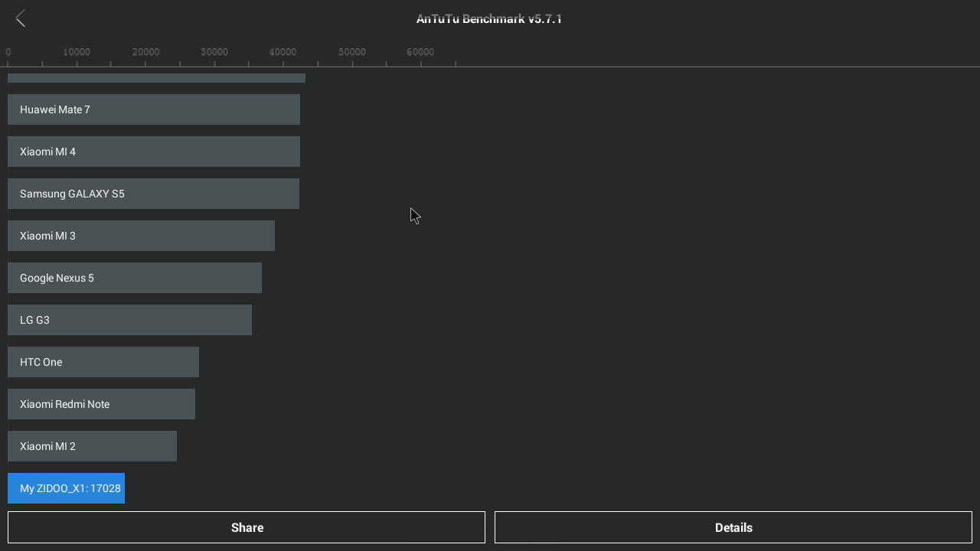Select the Samsung GALAXY S5 bar
The image size is (980, 551).
153,194
